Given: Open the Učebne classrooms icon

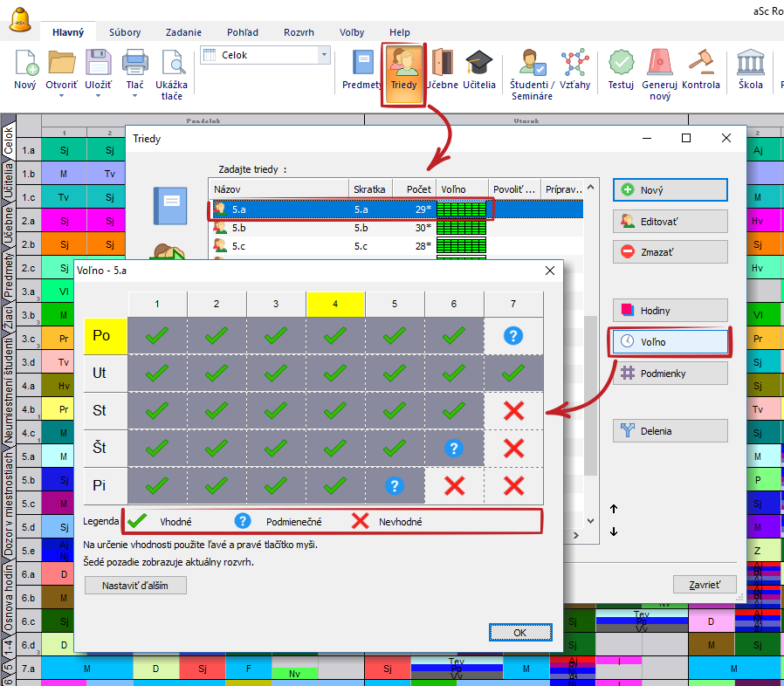Looking at the screenshot, I should 443,70.
